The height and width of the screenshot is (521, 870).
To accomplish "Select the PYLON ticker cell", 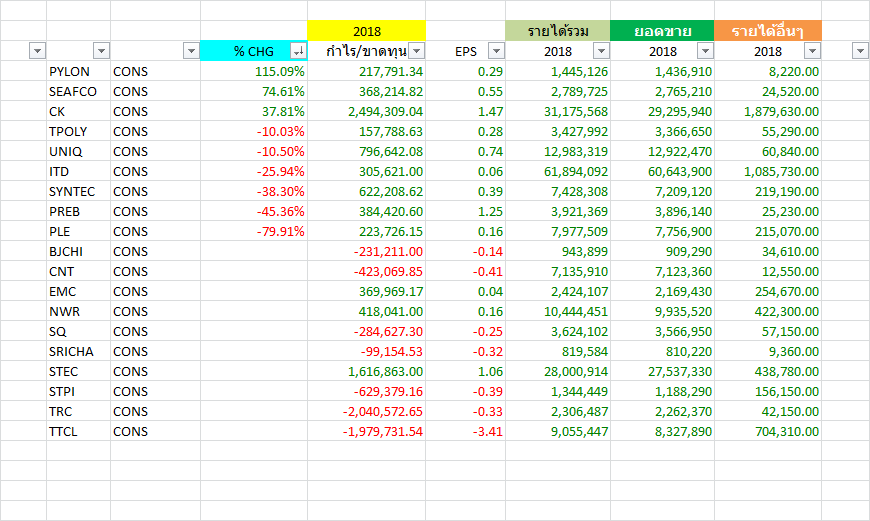I will coord(78,72).
